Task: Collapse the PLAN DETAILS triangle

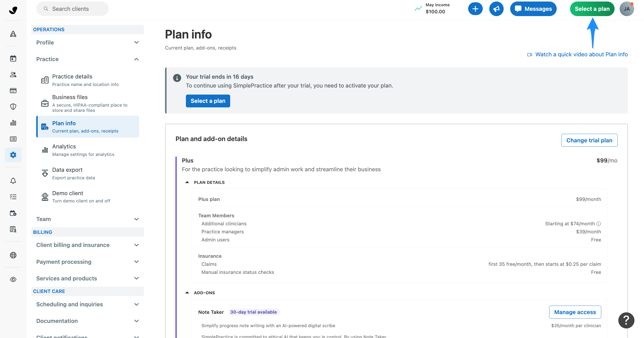Action: click(187, 182)
